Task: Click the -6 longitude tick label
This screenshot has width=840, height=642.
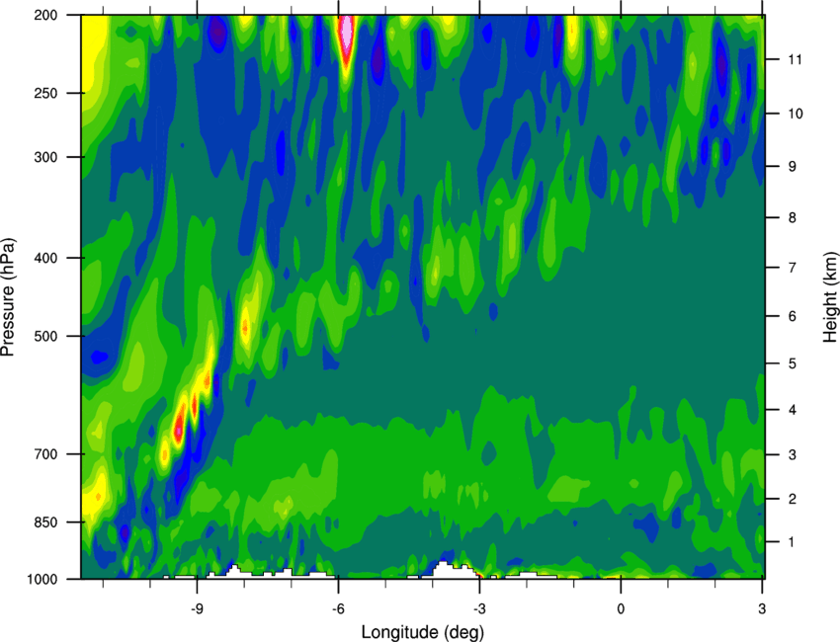Action: 338,608
